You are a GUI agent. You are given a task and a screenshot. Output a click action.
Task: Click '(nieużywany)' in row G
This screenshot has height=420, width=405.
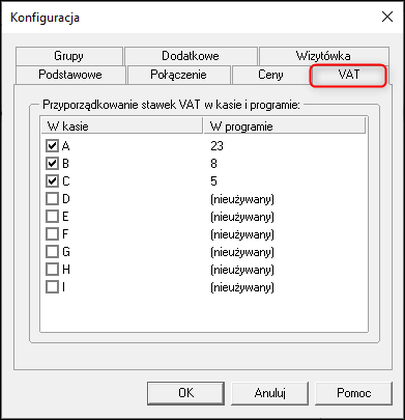[242, 252]
